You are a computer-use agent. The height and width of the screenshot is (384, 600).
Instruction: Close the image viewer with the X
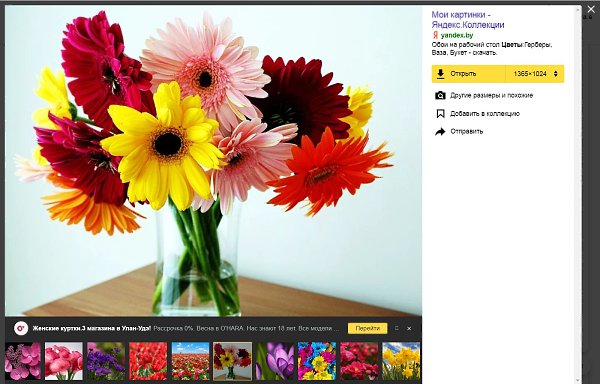[591, 9]
